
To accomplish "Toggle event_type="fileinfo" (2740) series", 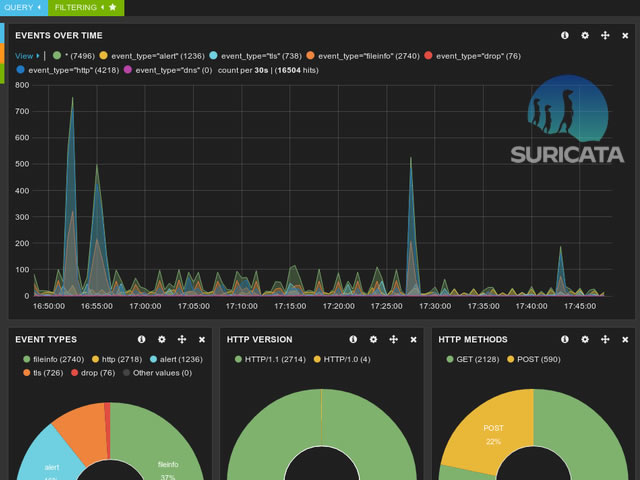I will pos(363,56).
